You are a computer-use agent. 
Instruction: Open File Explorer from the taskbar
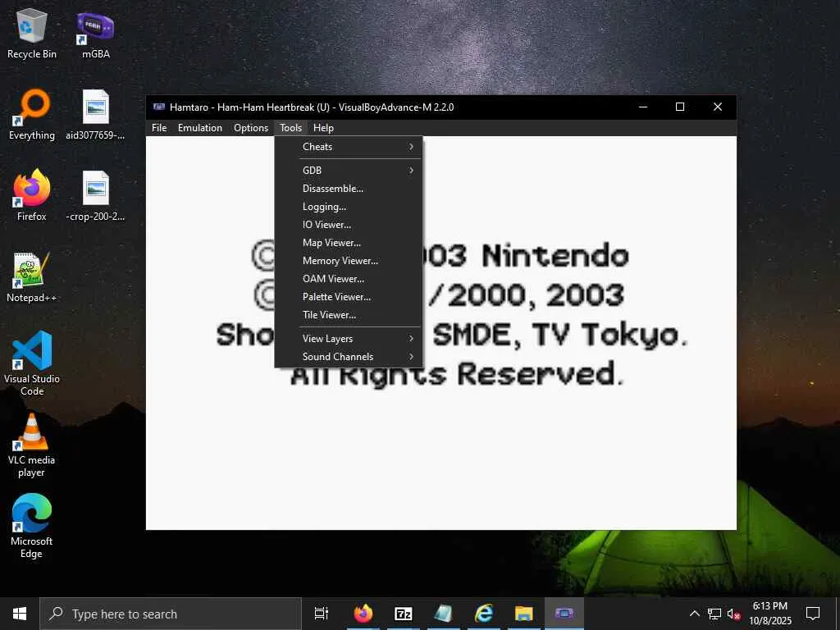(524, 614)
